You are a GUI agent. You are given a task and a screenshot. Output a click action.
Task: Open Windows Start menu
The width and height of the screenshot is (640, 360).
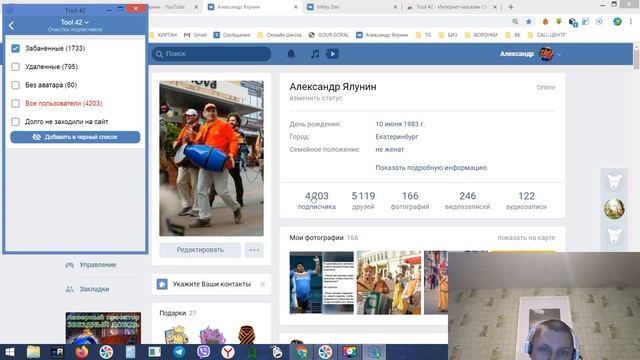[x=9, y=352]
